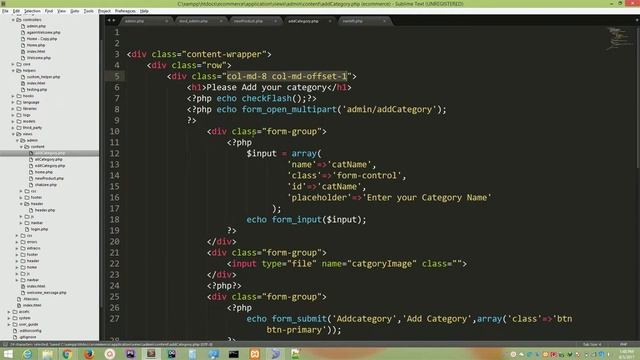This screenshot has width=640, height=360.
Task: Collapse the content folder arrow
Action: coord(21,147)
